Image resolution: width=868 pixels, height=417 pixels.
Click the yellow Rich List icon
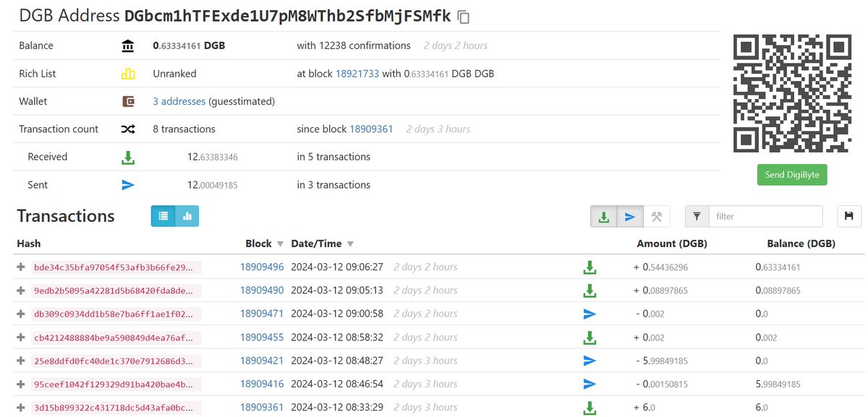128,74
